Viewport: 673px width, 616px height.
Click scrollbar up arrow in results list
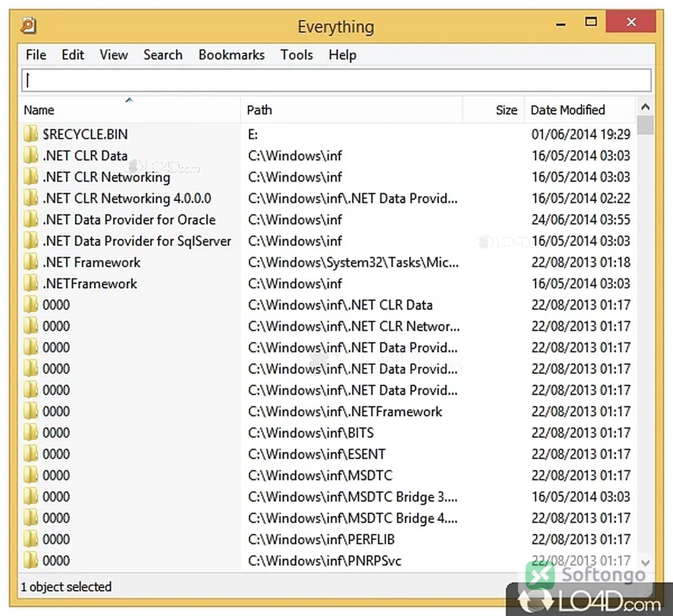(x=645, y=107)
